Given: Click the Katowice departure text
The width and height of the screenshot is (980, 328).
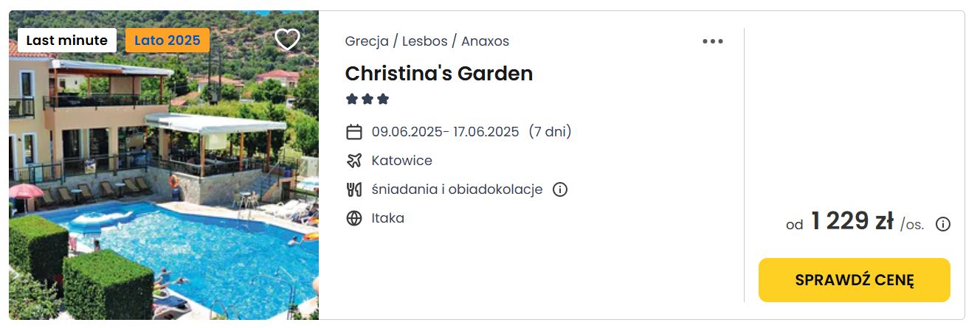Looking at the screenshot, I should point(402,161).
